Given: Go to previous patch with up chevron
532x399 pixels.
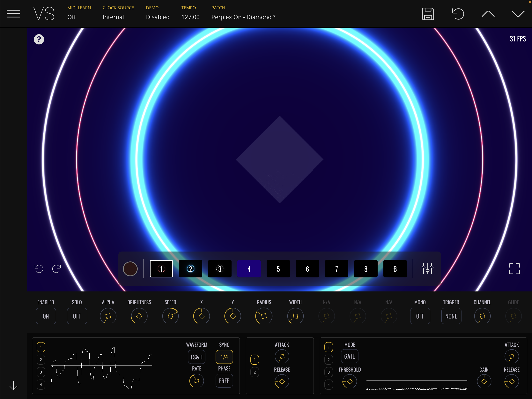Looking at the screenshot, I should point(488,14).
